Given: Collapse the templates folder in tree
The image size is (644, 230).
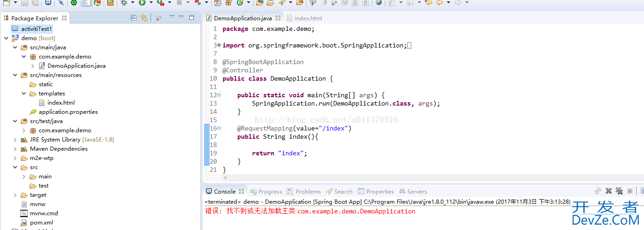Looking at the screenshot, I should (x=24, y=94).
